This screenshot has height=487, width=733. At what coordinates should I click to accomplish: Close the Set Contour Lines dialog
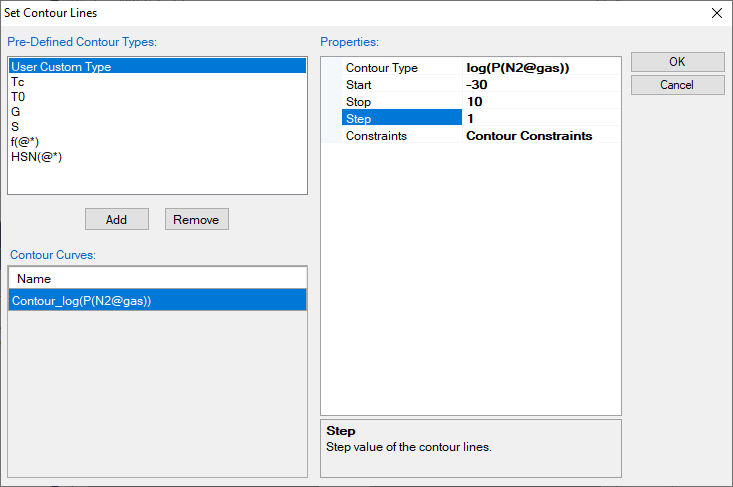point(716,13)
